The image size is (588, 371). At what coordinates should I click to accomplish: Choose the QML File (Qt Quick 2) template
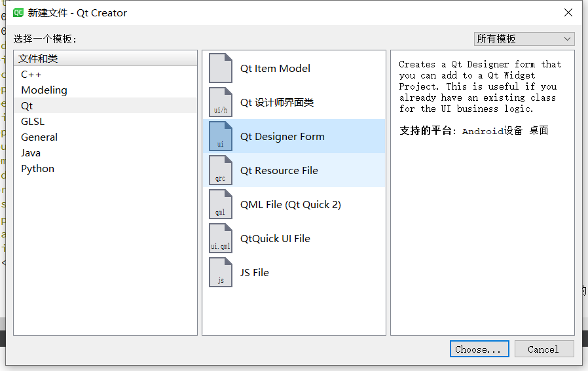294,204
